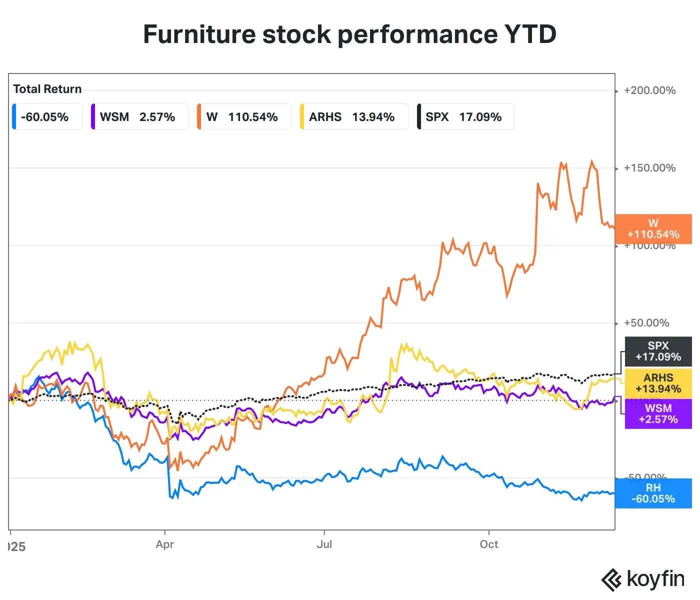The image size is (700, 600).
Task: Click the blue RH -60.05% tag on the right axis
Action: click(653, 493)
